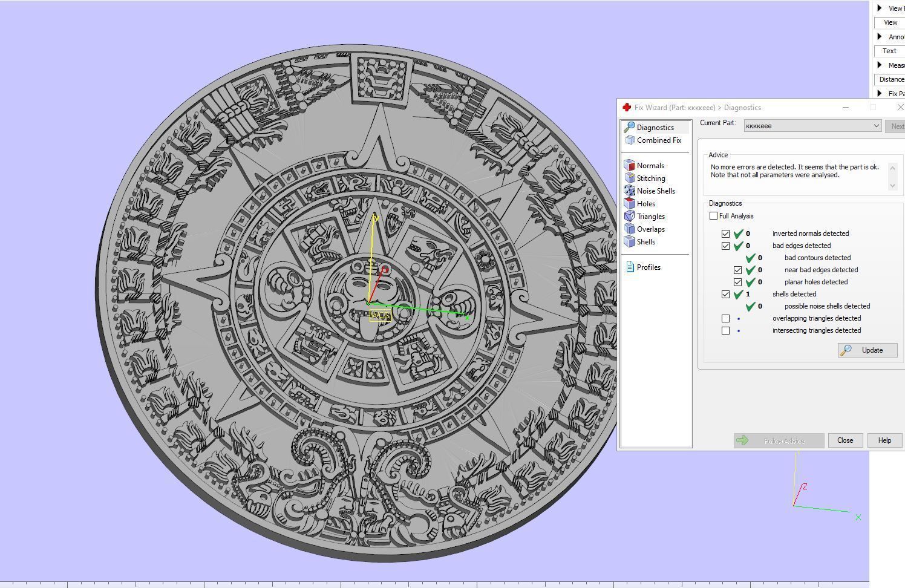
Task: Select the Triangles fix icon
Action: point(629,216)
